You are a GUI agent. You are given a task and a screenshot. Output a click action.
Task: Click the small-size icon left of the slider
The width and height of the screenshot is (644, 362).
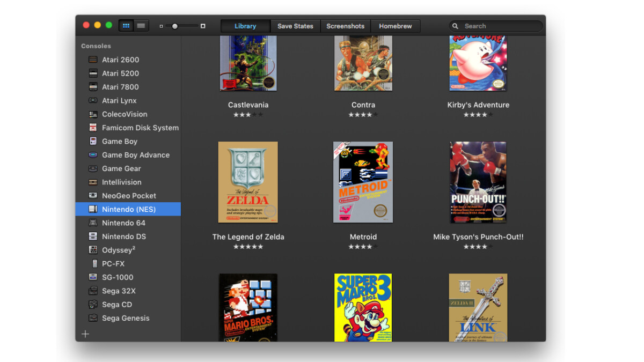coord(161,26)
